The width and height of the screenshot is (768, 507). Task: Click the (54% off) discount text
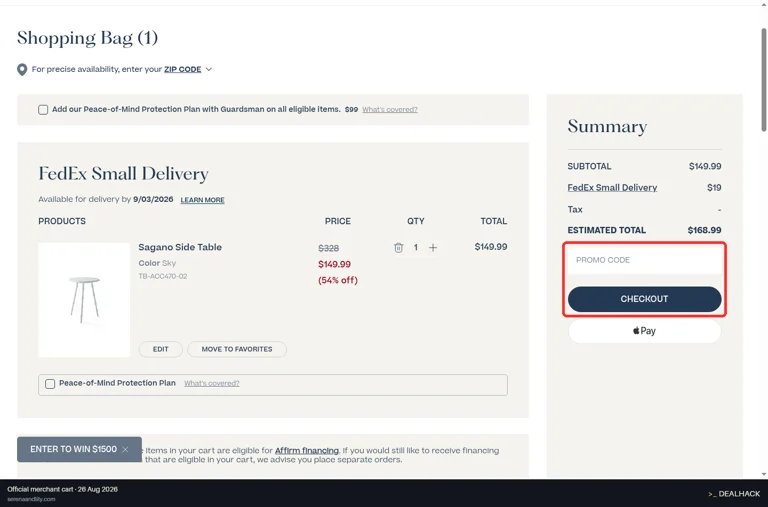pyautogui.click(x=338, y=280)
